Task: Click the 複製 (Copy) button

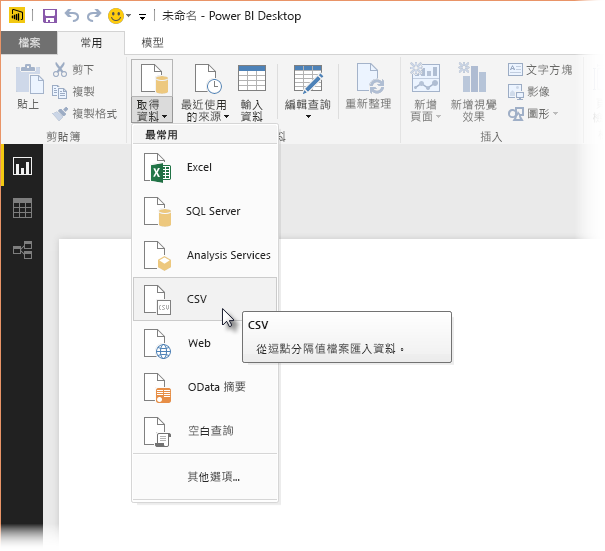Action: pos(73,92)
